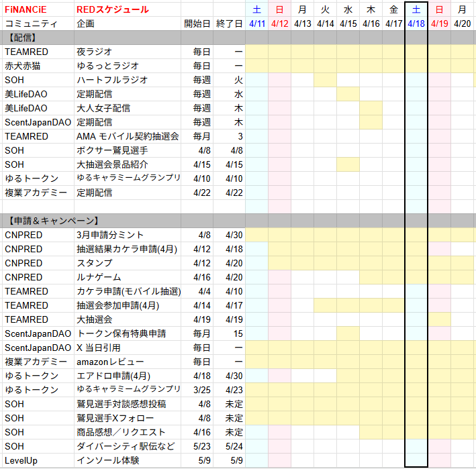This screenshot has height=469, width=476.
Task: Click the エアドロ申請(4月) cell
Action: pyautogui.click(x=128, y=376)
